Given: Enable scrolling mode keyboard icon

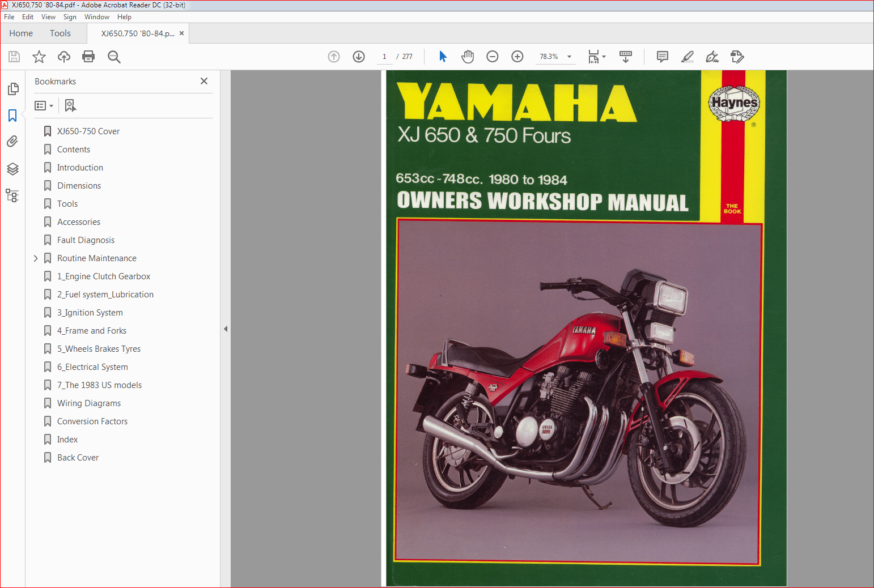Looking at the screenshot, I should click(x=626, y=57).
